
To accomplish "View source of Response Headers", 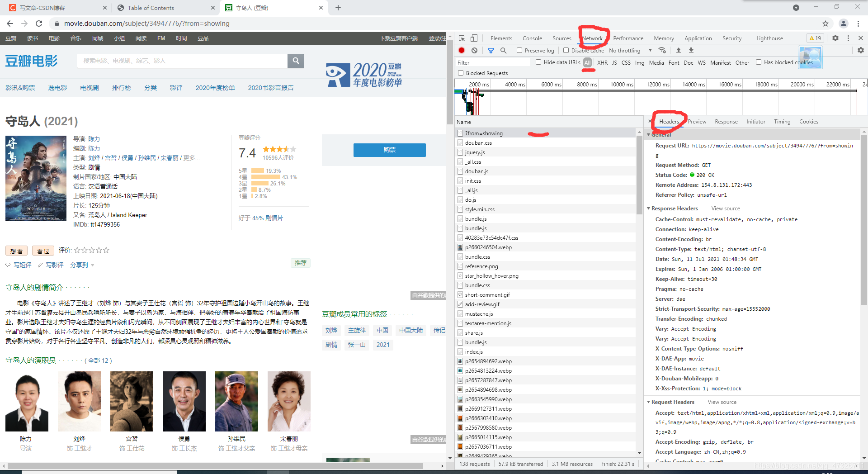I will point(726,209).
